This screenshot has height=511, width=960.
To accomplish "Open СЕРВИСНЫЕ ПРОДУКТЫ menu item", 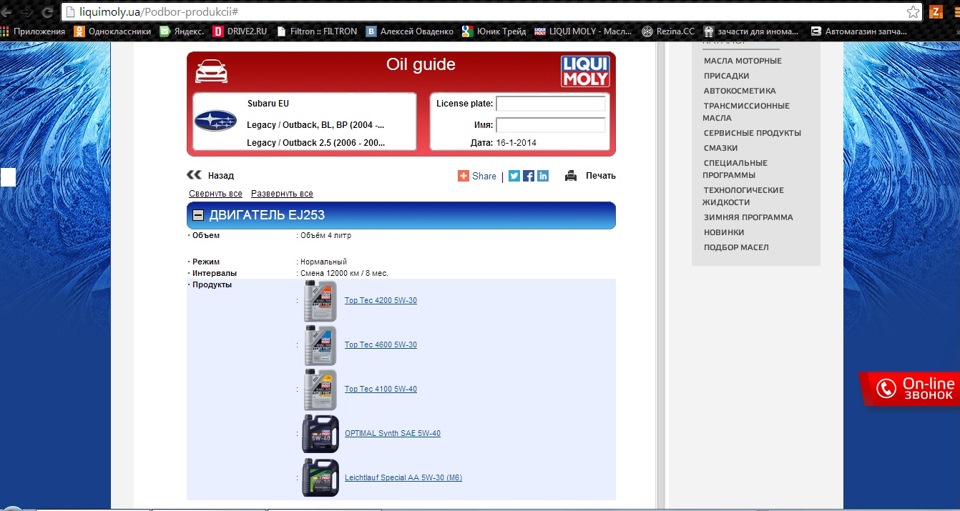I will [x=752, y=133].
